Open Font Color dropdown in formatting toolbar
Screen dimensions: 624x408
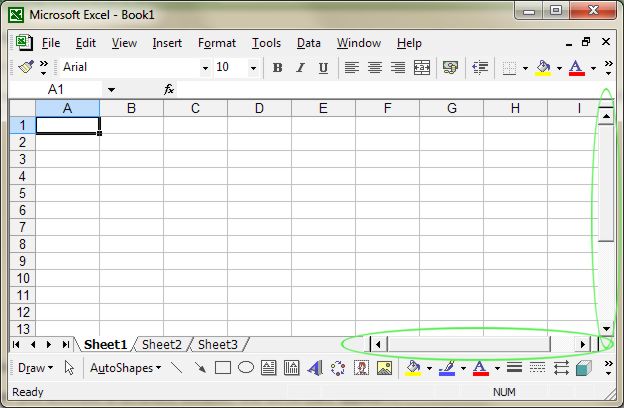tap(593, 68)
